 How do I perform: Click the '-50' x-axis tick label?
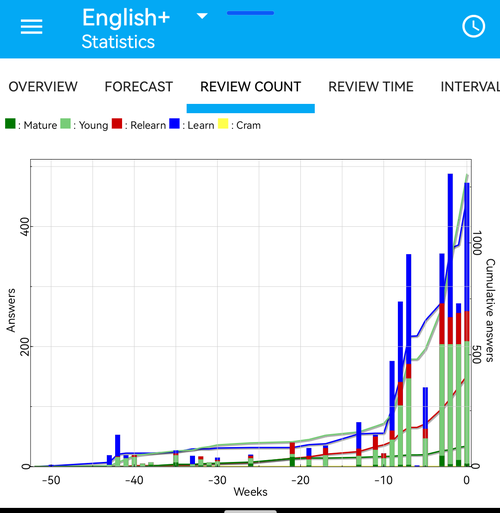coord(51,480)
